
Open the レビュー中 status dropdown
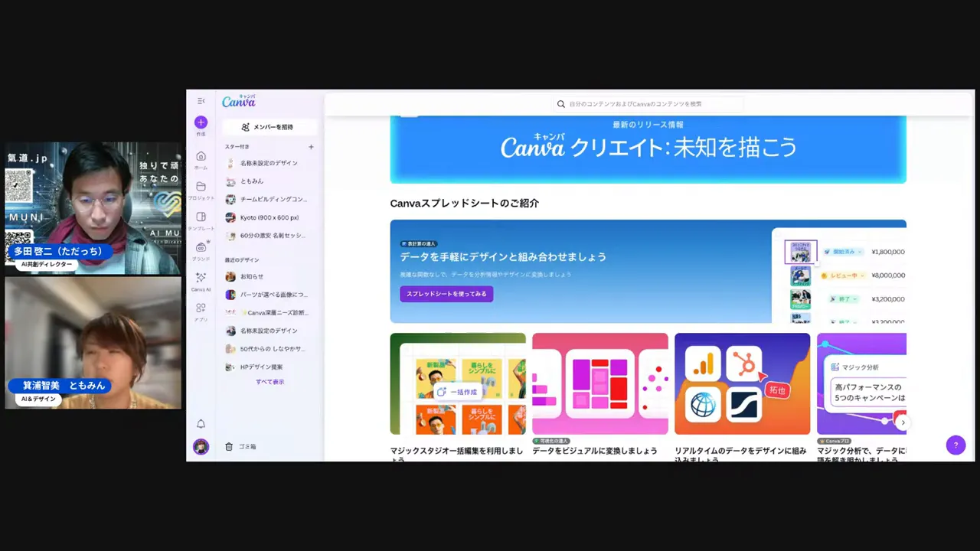tap(844, 275)
